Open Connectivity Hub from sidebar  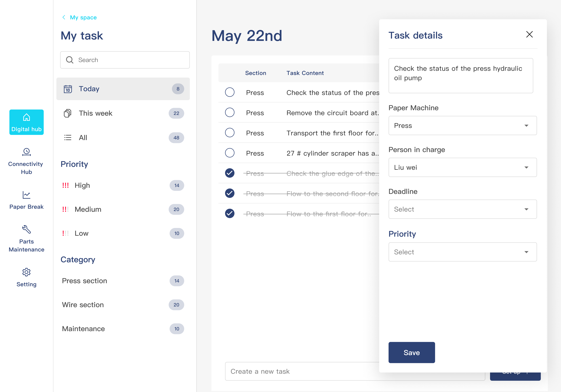[x=26, y=152]
